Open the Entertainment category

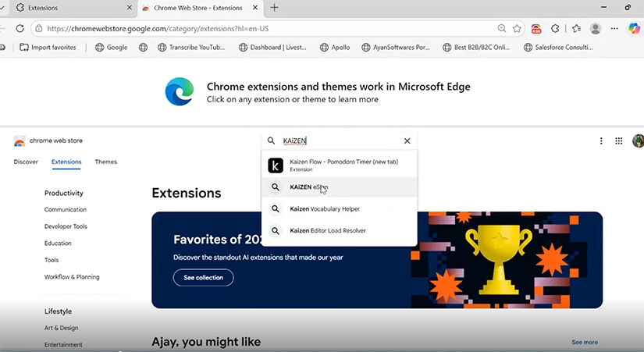pos(63,345)
